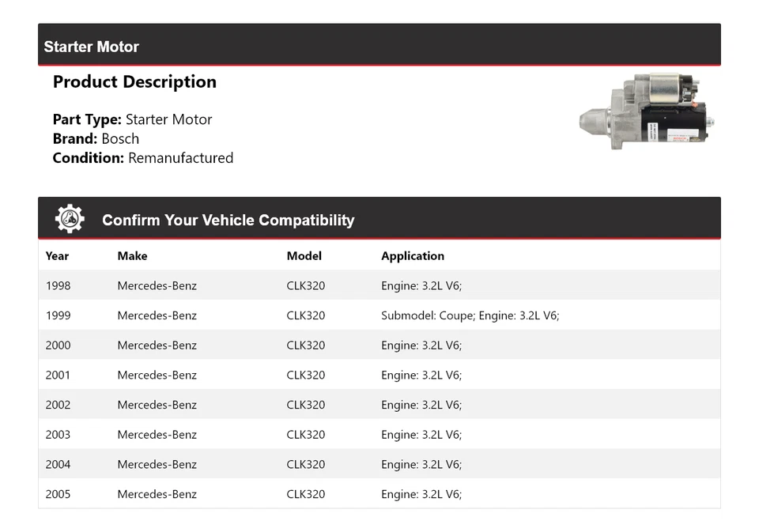
Task: Click the Year column header
Action: click(57, 256)
